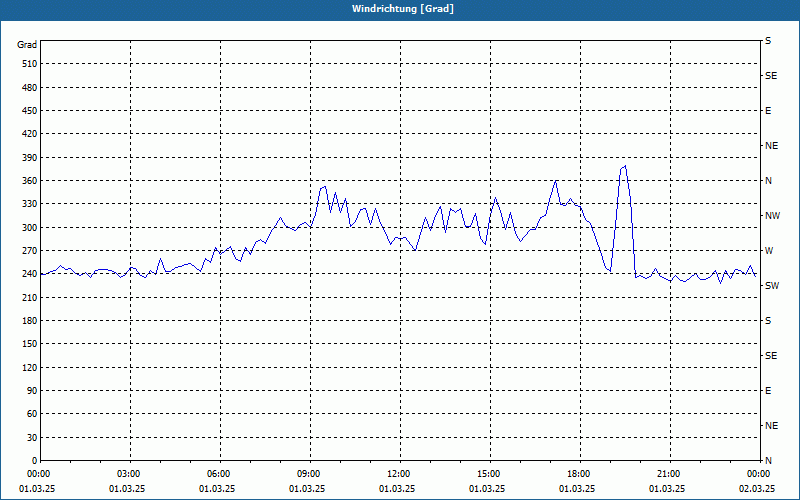The width and height of the screenshot is (800, 500).
Task: Click the 180 y-axis value
Action: click(30, 321)
